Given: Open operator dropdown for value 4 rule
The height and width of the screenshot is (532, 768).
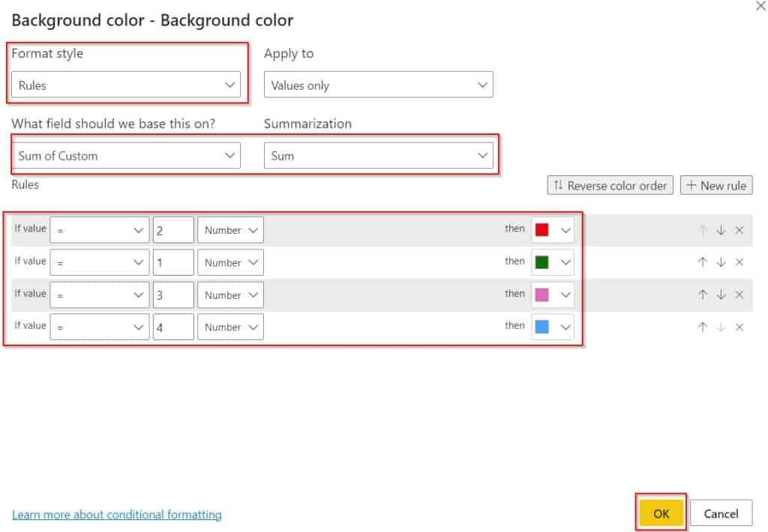Looking at the screenshot, I should point(100,327).
